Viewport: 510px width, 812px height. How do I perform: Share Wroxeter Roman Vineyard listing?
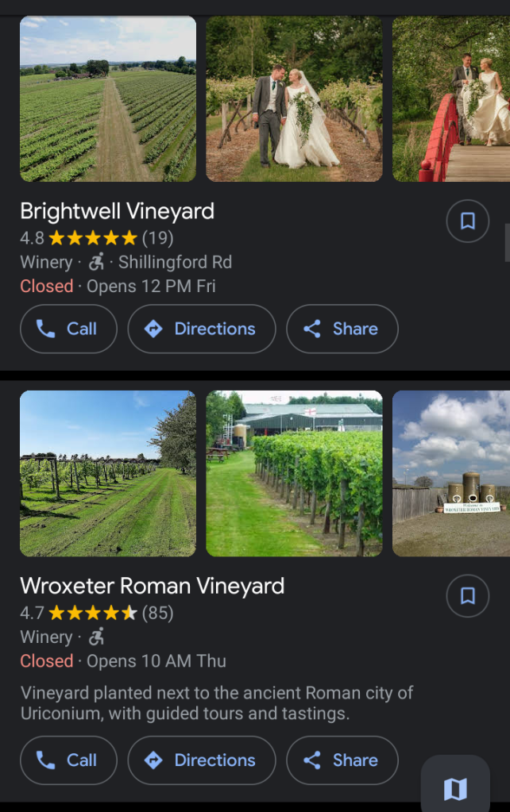[x=342, y=760]
